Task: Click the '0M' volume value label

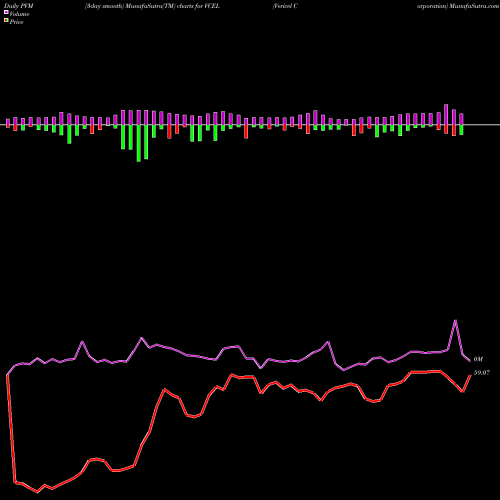Action: coord(478,359)
